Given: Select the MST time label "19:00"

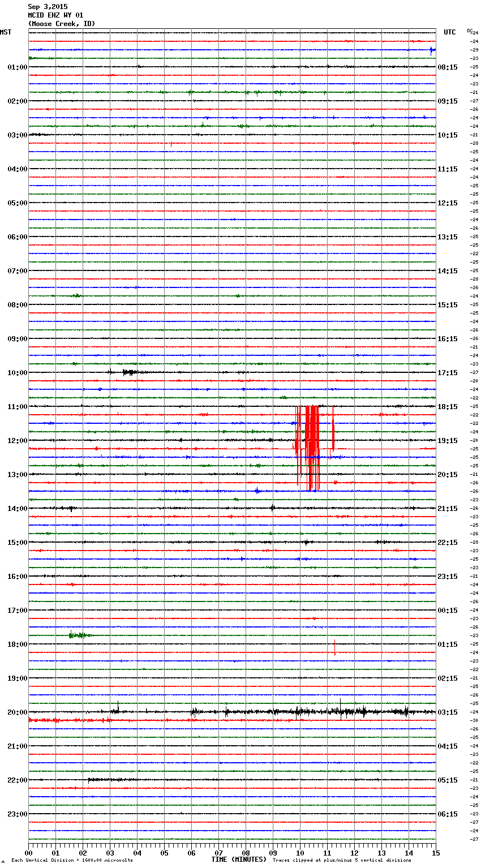Looking at the screenshot, I should coord(18,678).
